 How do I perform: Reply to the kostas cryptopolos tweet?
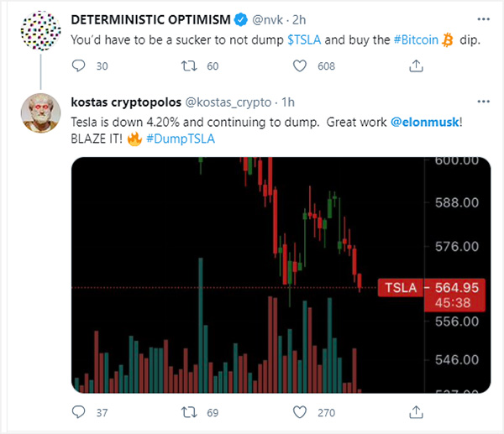[x=78, y=412]
